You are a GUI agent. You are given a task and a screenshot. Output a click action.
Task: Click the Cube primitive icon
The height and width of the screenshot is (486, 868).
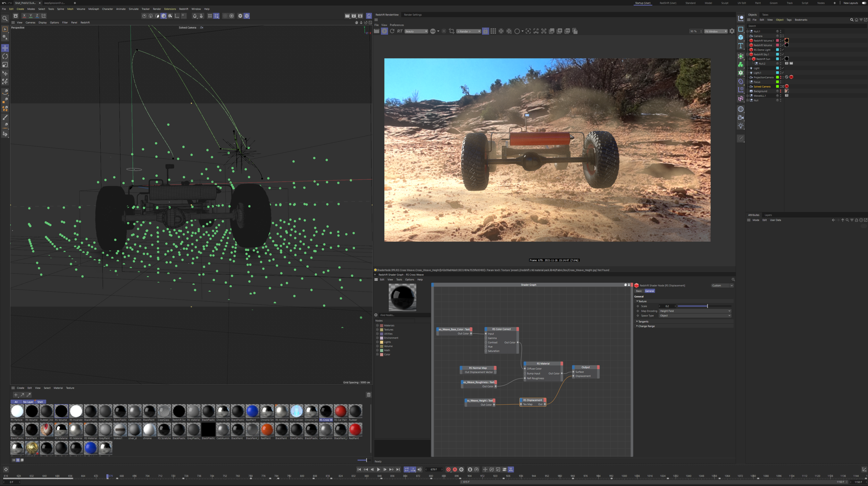click(741, 37)
